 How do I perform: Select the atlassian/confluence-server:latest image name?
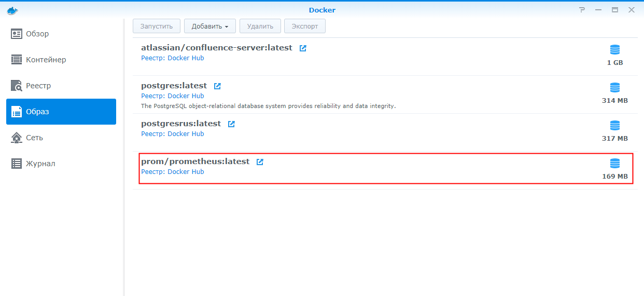click(216, 48)
